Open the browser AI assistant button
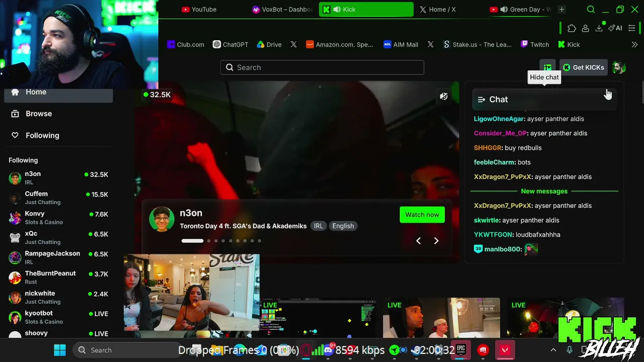644x362 pixels. (615, 28)
